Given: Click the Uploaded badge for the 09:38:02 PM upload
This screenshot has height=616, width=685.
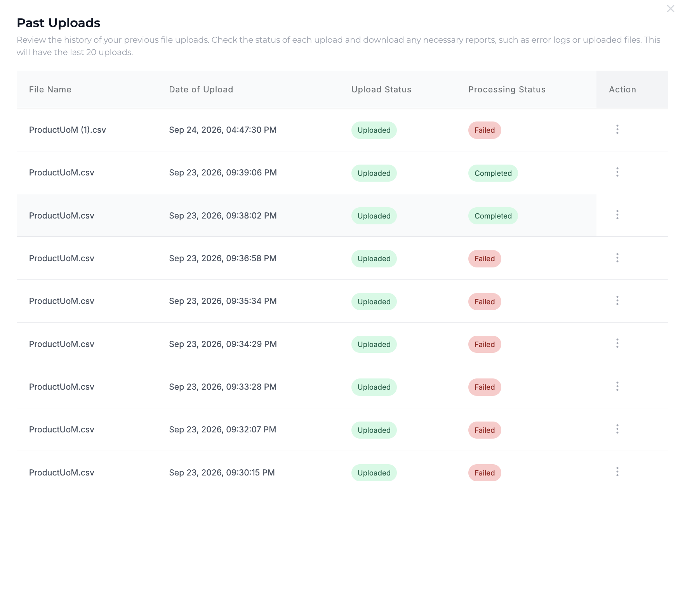Looking at the screenshot, I should pos(374,216).
